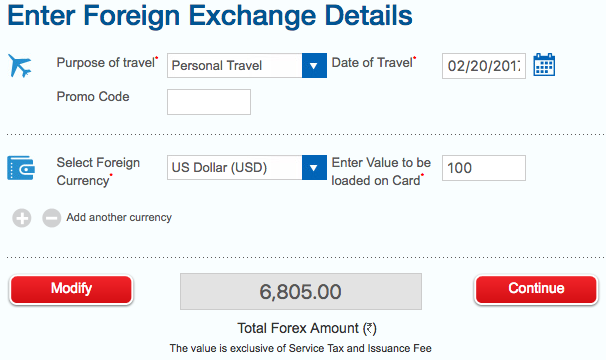This screenshot has width=606, height=360.
Task: Click the airplane travel icon
Action: [x=20, y=66]
